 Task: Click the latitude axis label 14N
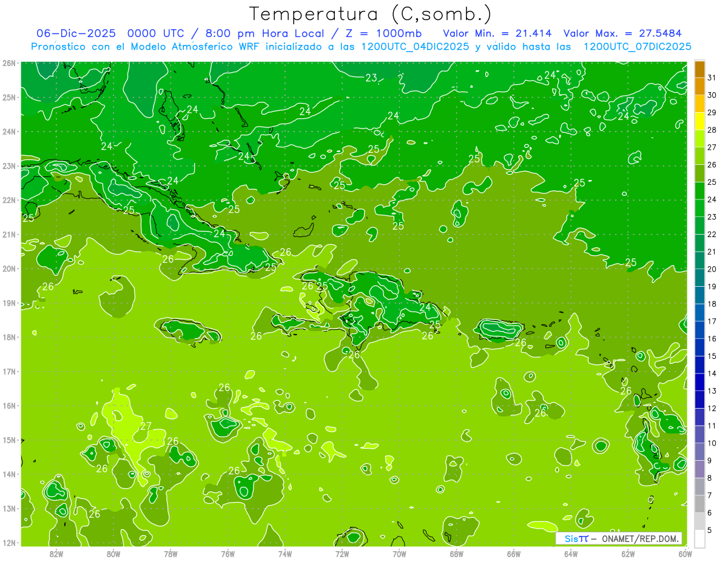click(x=8, y=474)
